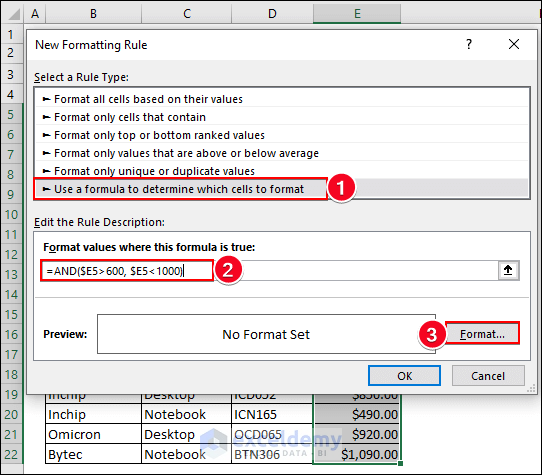Image resolution: width=542 pixels, height=475 pixels.
Task: Click the '$490.00' price cell
Action: click(357, 414)
